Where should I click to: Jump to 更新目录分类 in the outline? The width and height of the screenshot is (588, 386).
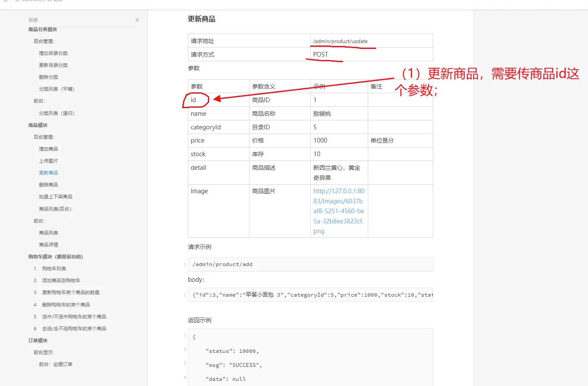(53, 65)
